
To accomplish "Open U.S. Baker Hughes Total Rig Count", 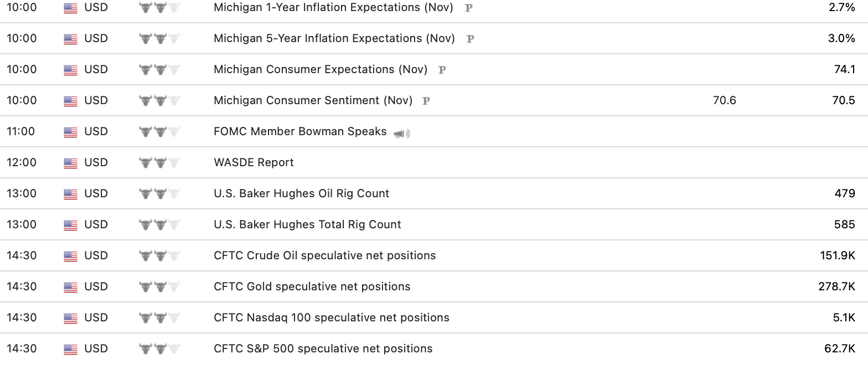I will [x=307, y=224].
